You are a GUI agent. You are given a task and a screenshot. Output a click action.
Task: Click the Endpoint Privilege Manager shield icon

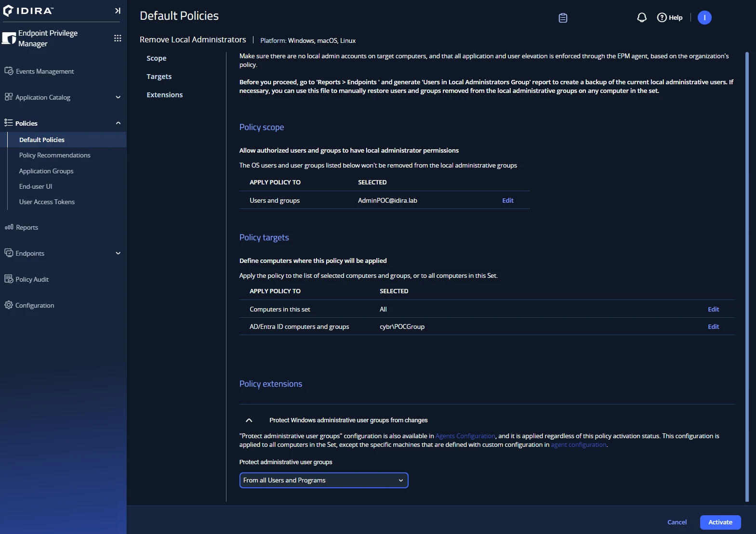(x=9, y=38)
